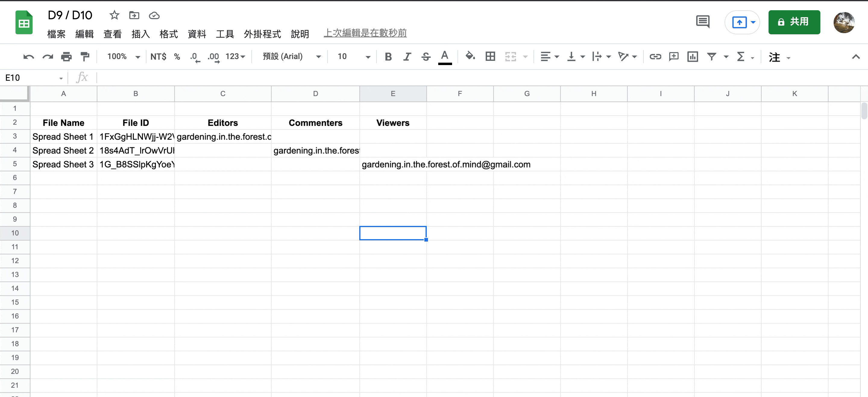Open the 123 number format menu
The height and width of the screenshot is (397, 868).
pos(235,57)
